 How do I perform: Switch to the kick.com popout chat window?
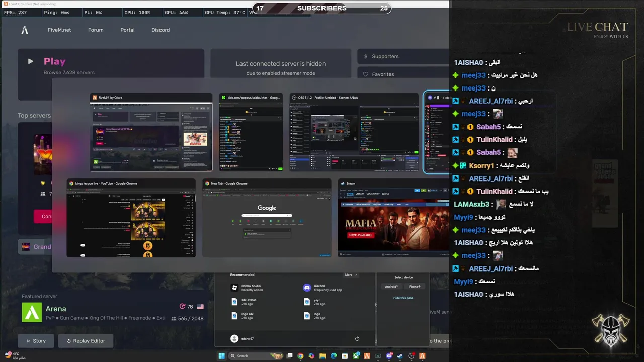[251, 132]
